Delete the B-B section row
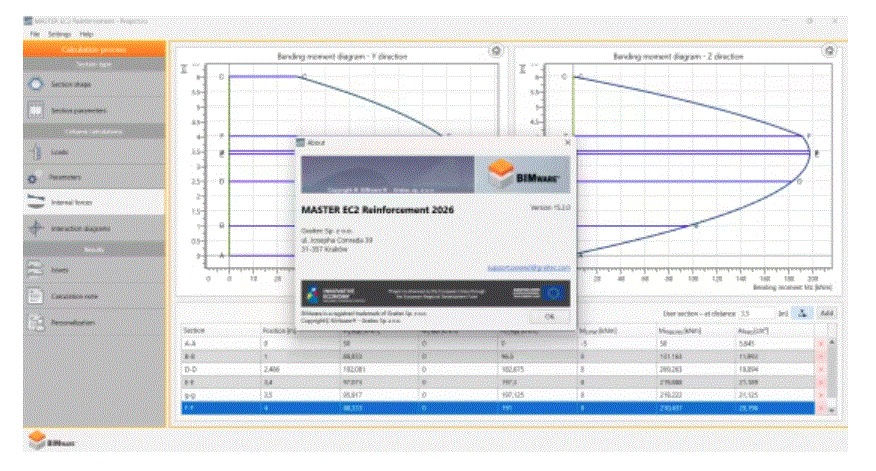 [x=821, y=356]
